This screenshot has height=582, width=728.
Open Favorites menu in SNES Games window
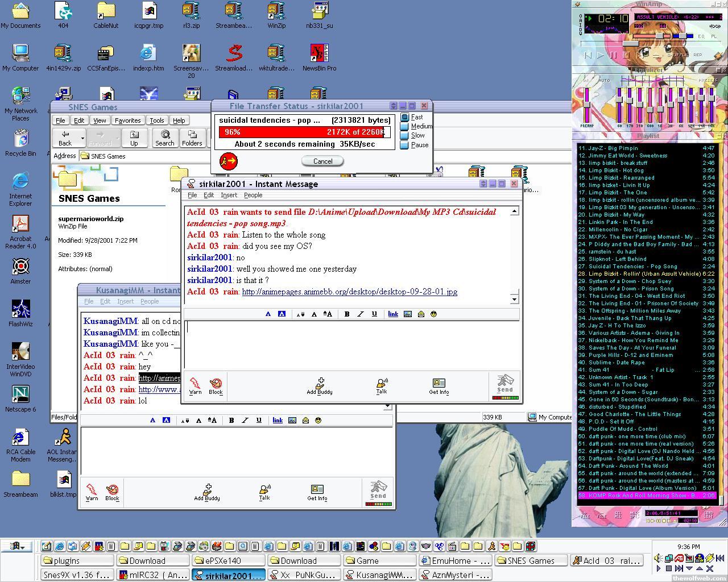point(127,120)
